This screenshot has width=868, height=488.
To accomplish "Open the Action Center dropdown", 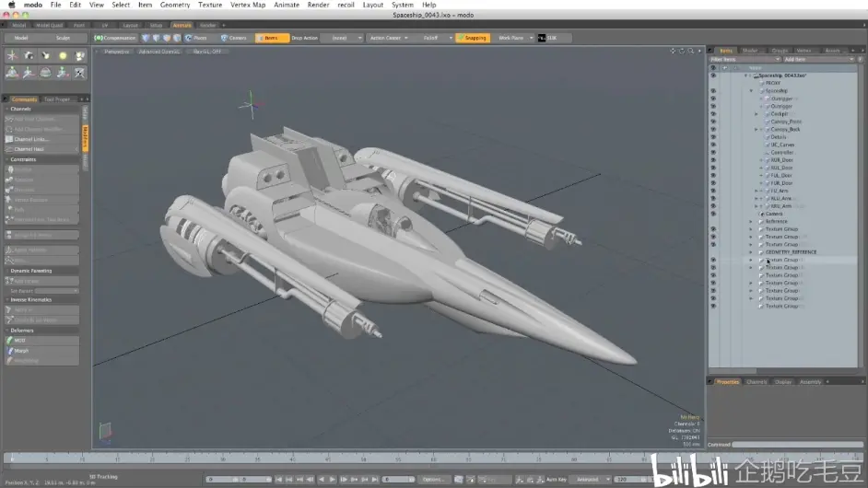I will [389, 38].
